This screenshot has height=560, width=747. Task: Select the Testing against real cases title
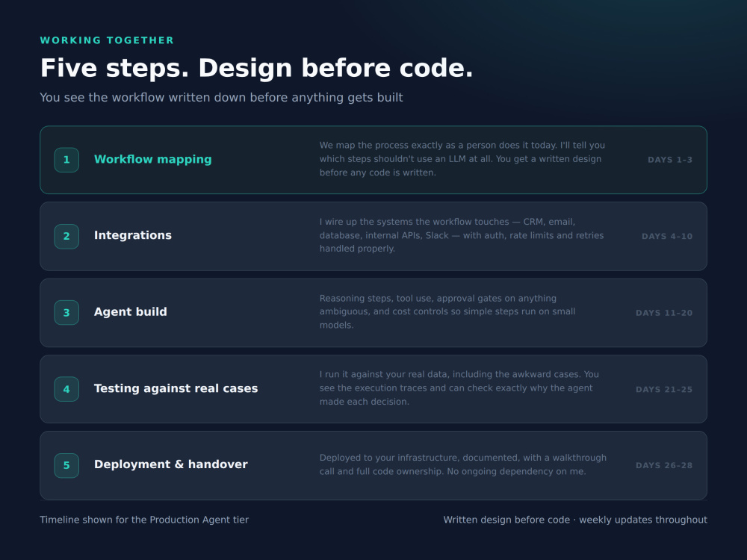176,388
